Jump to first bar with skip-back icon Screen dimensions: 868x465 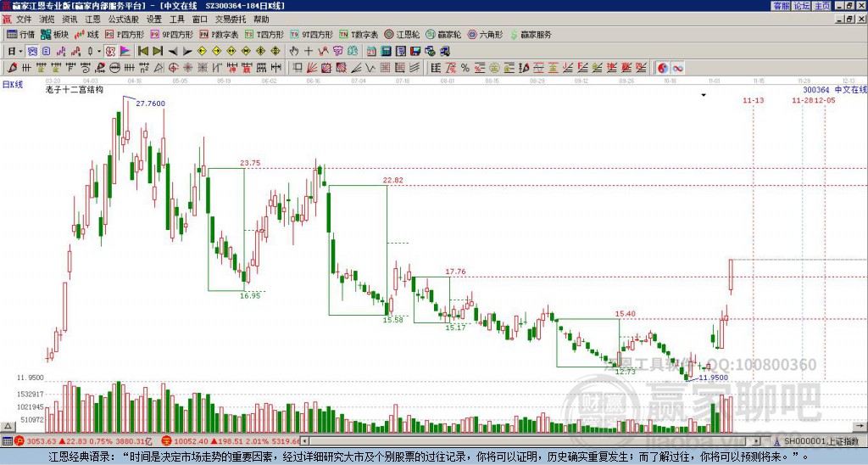click(x=143, y=51)
